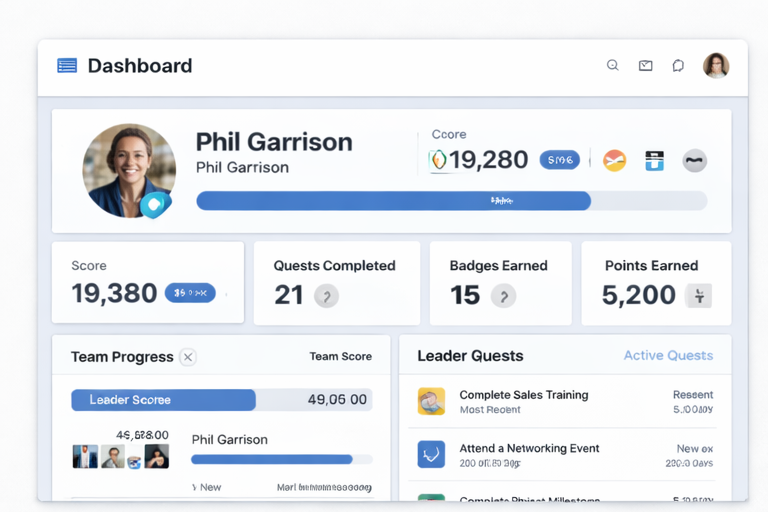Click the large Phil Garrison heading
Image resolution: width=768 pixels, height=512 pixels.
pyautogui.click(x=274, y=142)
